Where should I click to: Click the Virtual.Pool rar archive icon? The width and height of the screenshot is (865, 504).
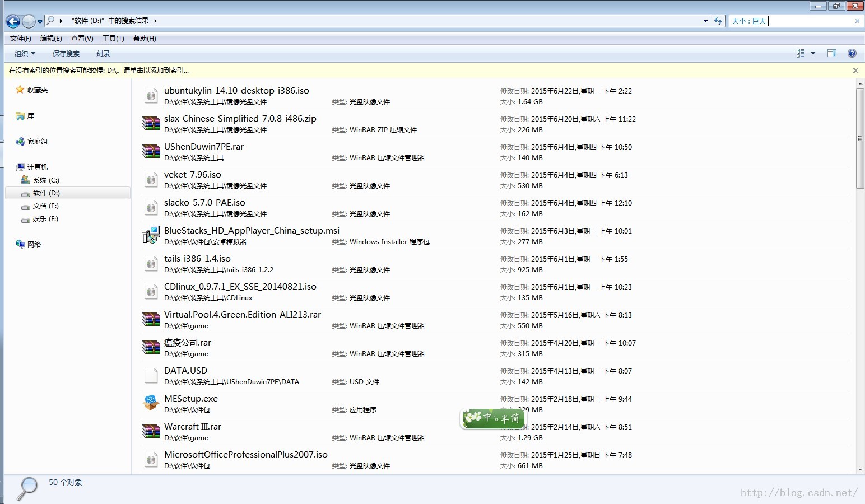[151, 319]
